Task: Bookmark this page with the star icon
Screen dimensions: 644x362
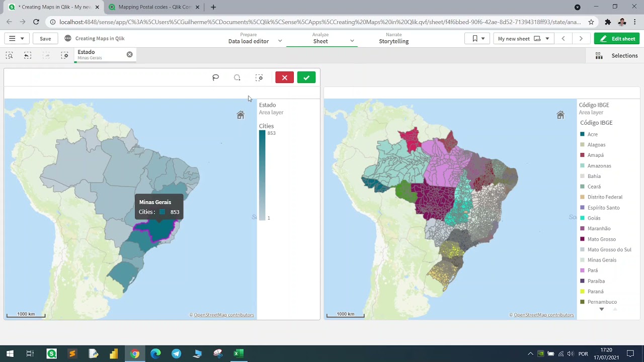Action: tap(591, 22)
